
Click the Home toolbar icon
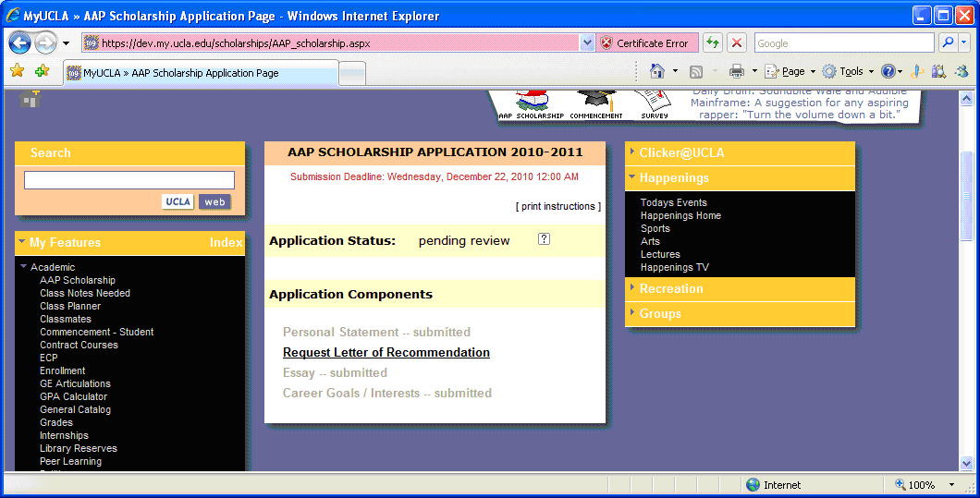pos(657,71)
